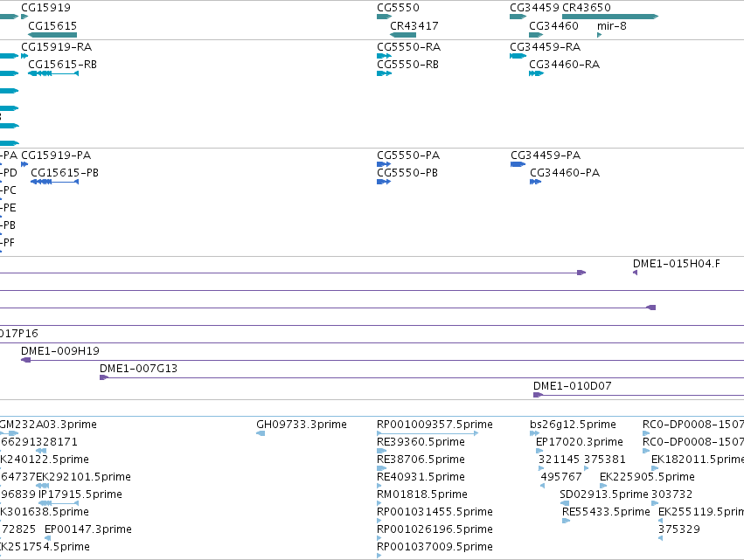This screenshot has height=560, width=744.
Task: Select protein CG15919-PA
Action: click(x=56, y=156)
